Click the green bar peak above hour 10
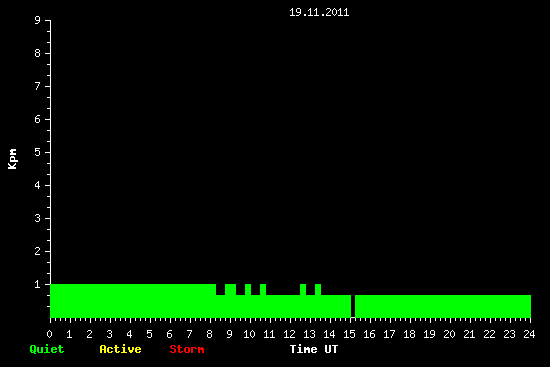The width and height of the screenshot is (550, 367). (x=248, y=289)
